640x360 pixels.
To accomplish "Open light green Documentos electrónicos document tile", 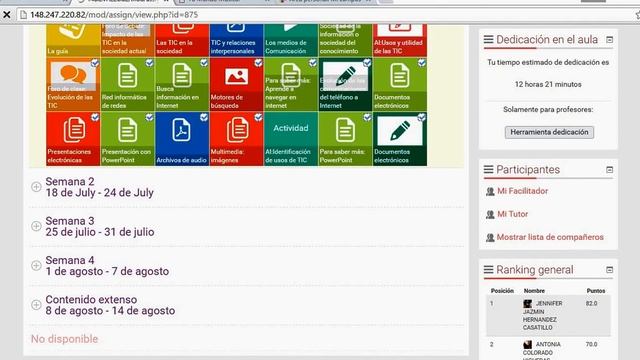I will pos(400,84).
